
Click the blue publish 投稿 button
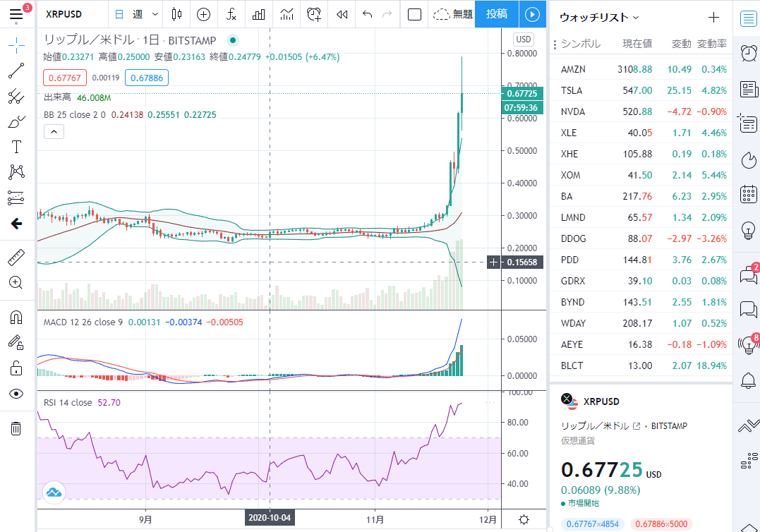497,14
